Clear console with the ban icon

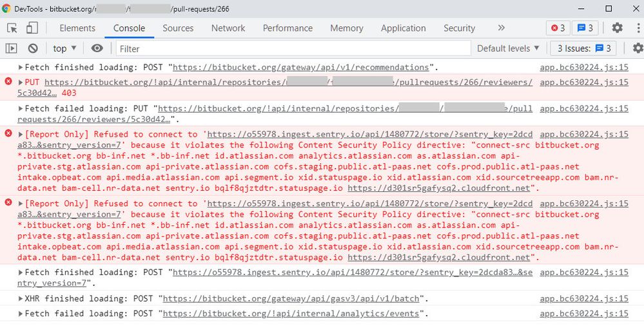click(33, 48)
